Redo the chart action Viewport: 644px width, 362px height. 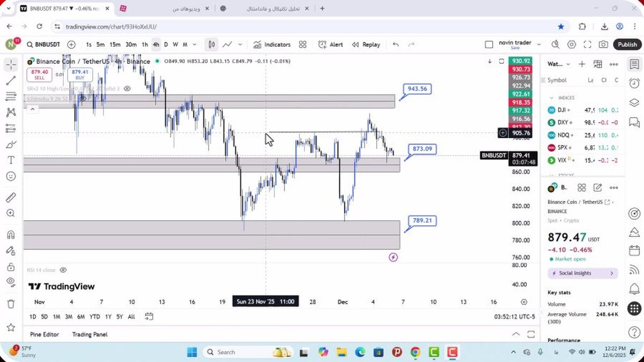pyautogui.click(x=412, y=45)
